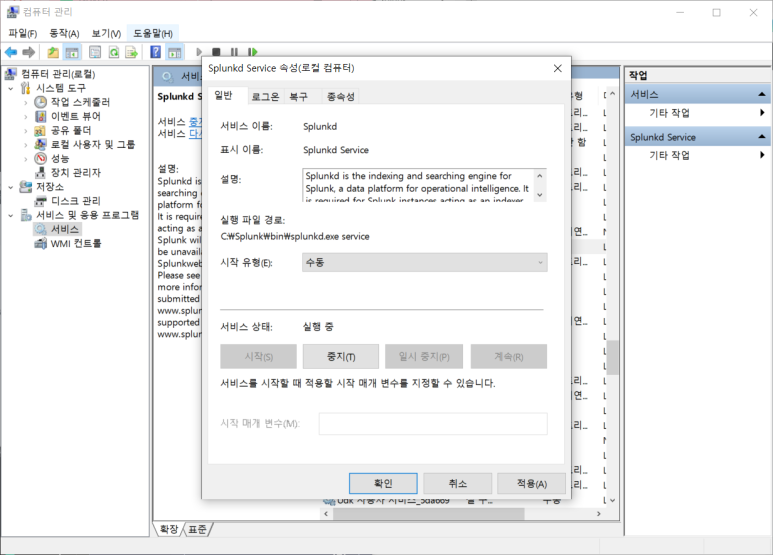Viewport: 773px width, 555px height.
Task: Open 기타 작업 under Splunkd Service
Action: (x=669, y=155)
